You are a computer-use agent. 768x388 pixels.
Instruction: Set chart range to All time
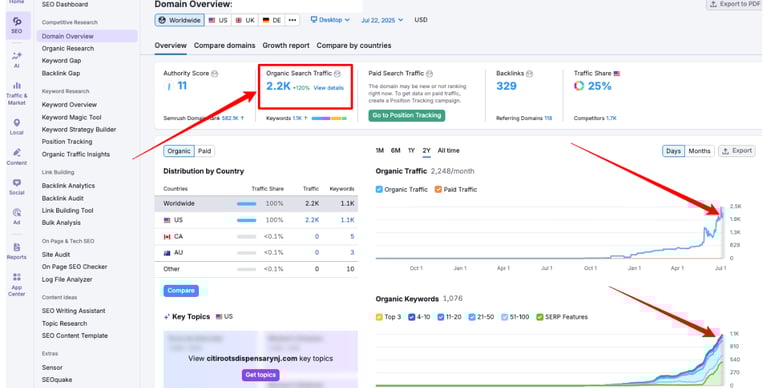click(449, 150)
